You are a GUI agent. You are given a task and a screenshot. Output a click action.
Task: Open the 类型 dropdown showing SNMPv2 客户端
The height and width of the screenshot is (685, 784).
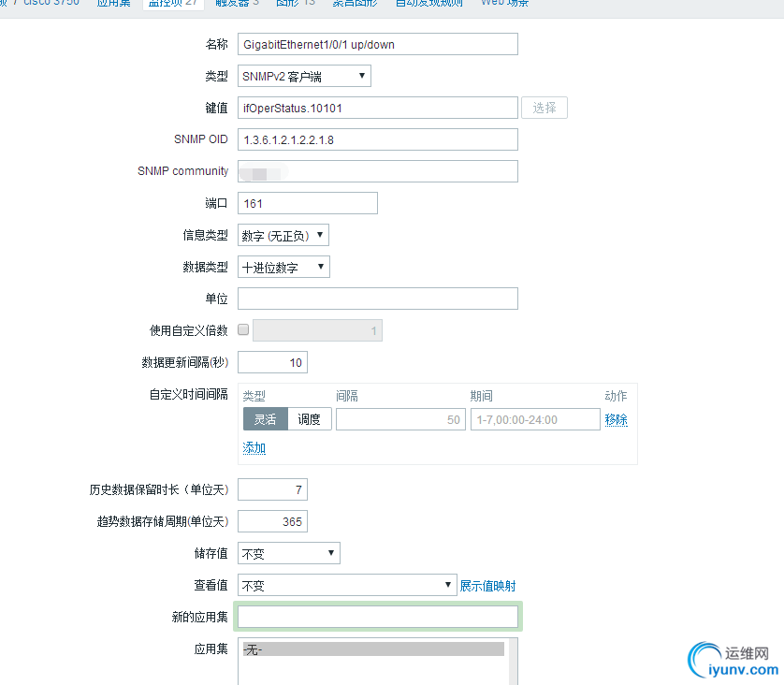301,76
